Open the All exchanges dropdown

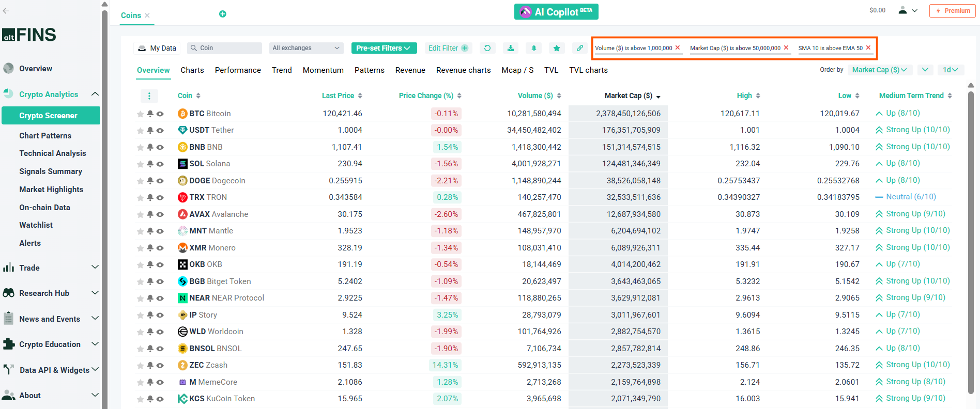coord(306,48)
